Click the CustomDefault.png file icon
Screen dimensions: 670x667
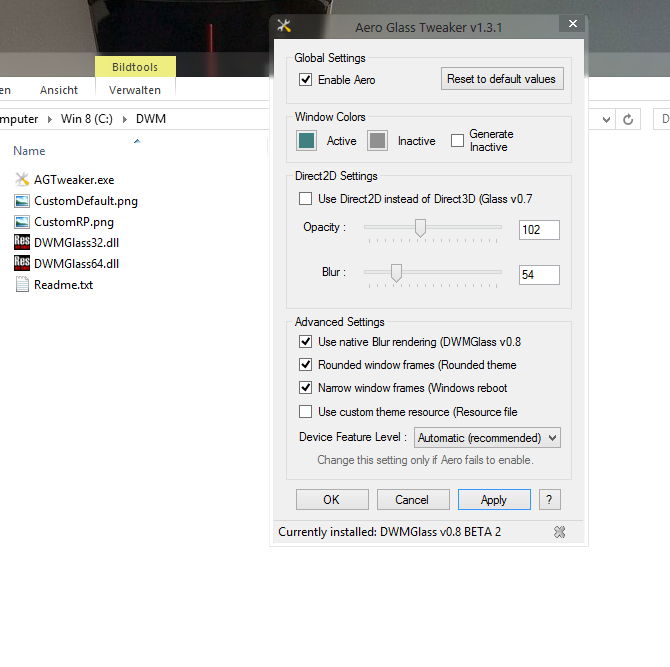click(x=22, y=201)
